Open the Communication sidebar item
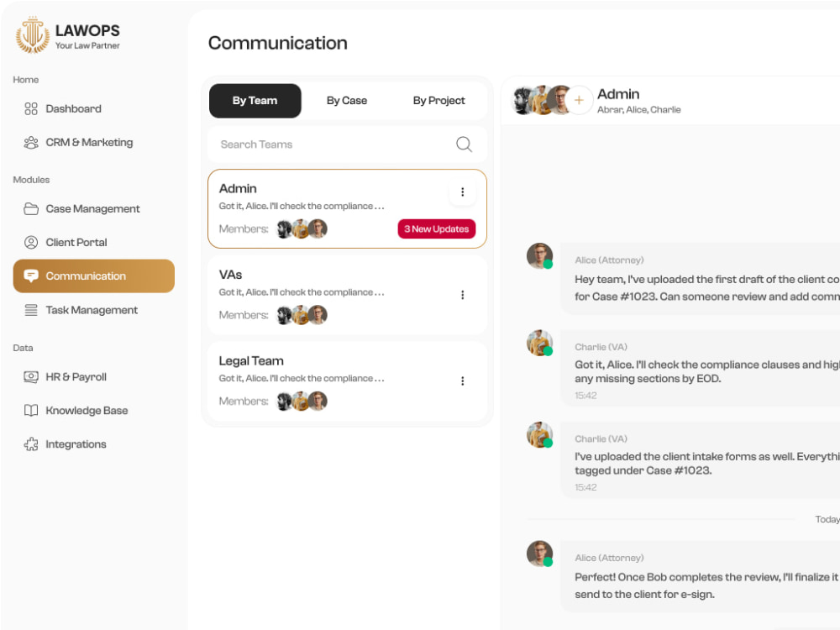The height and width of the screenshot is (630, 840). 94,276
